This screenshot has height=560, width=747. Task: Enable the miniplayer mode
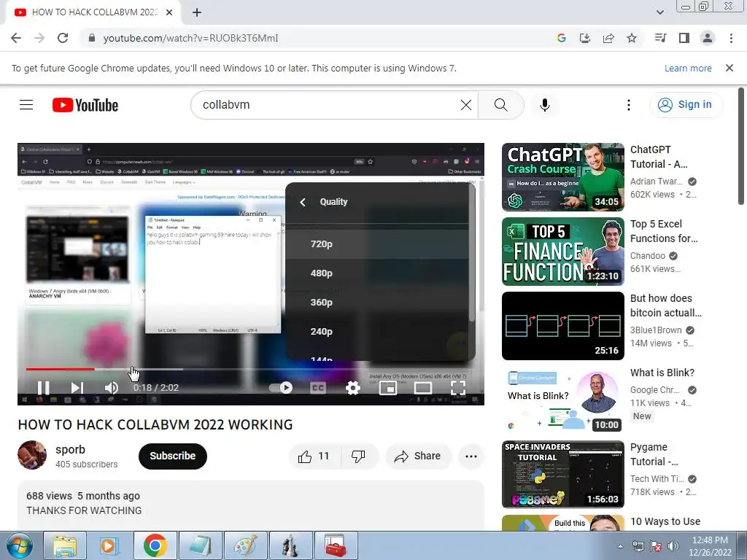point(388,388)
